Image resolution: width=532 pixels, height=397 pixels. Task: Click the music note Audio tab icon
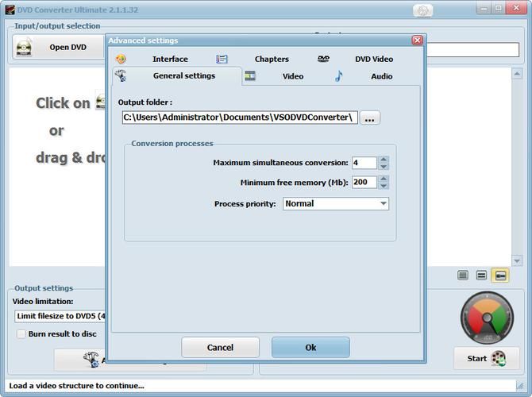coord(338,76)
